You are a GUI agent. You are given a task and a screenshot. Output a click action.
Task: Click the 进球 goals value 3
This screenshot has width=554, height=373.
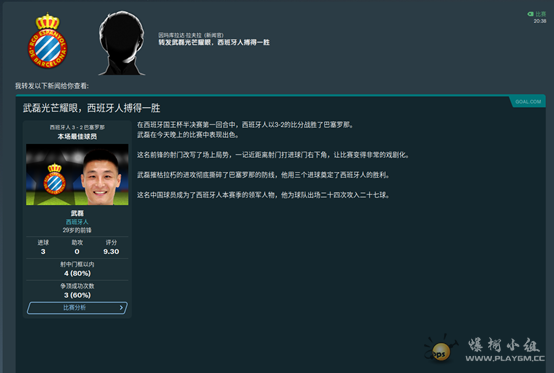click(x=43, y=251)
